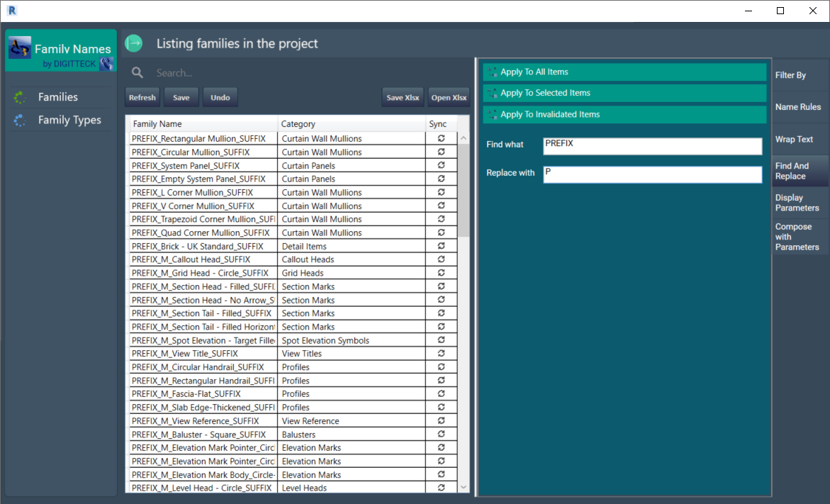The width and height of the screenshot is (830, 504).
Task: Apply To Invalidated Items
Action: (x=624, y=114)
